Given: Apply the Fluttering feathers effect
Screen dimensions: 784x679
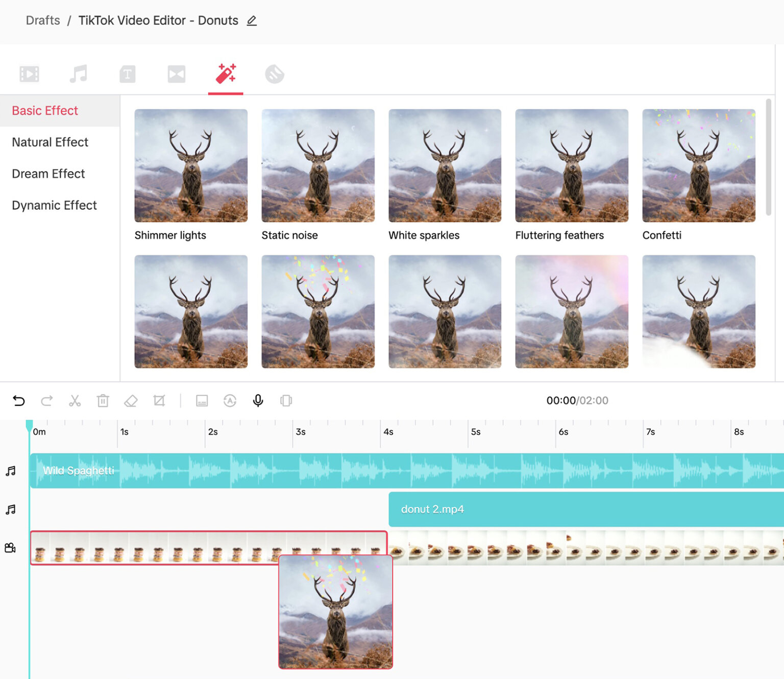Looking at the screenshot, I should [571, 165].
